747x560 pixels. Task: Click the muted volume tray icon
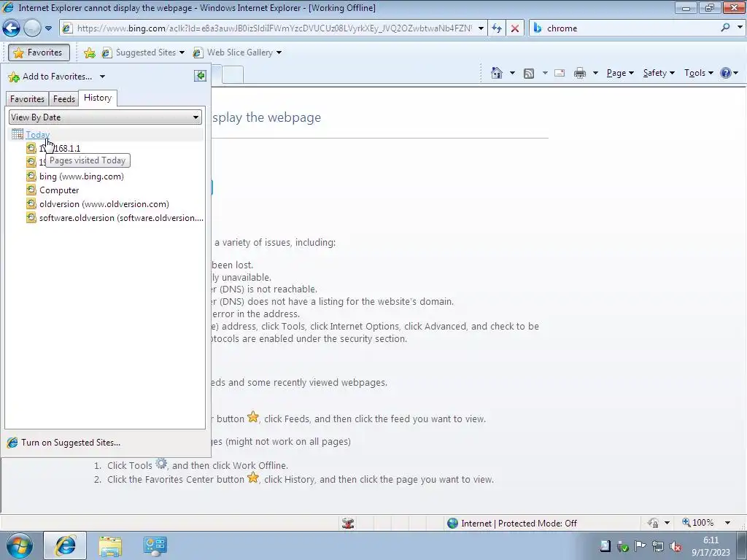[675, 547]
